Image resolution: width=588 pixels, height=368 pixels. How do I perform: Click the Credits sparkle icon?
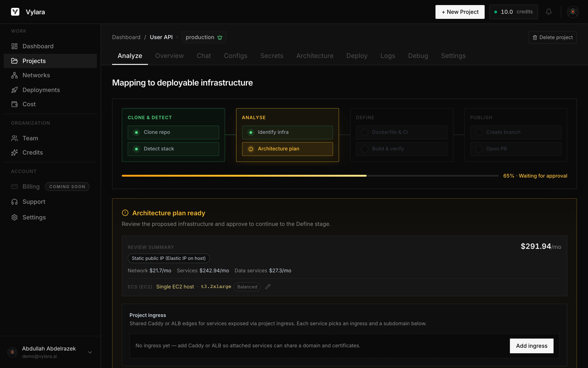click(14, 152)
